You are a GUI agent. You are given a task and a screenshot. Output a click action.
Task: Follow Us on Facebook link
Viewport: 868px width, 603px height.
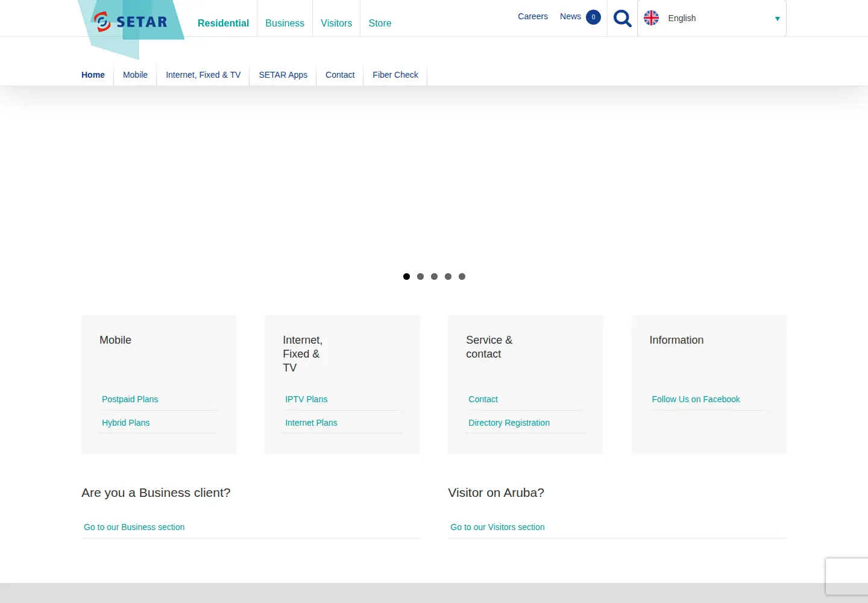tap(696, 399)
